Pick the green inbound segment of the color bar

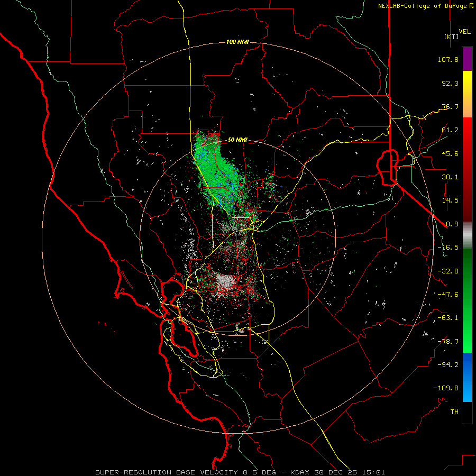pyautogui.click(x=467, y=300)
